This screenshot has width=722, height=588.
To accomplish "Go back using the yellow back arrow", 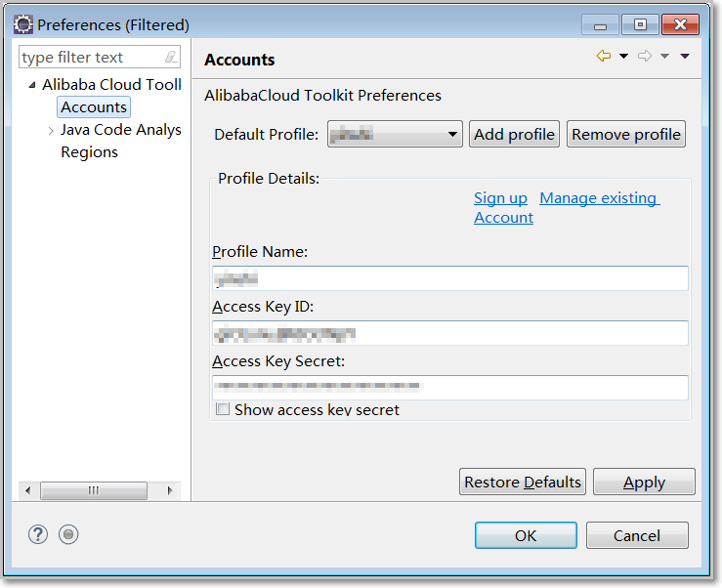I will (603, 57).
